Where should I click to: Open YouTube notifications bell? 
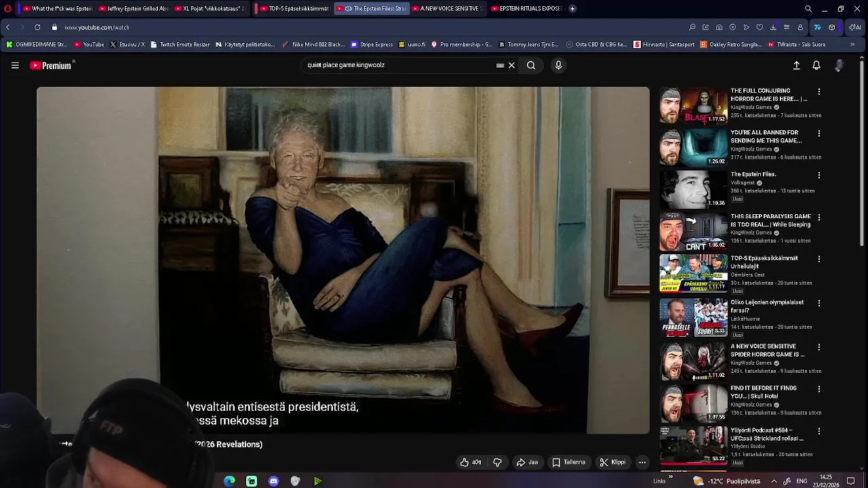[x=816, y=65]
